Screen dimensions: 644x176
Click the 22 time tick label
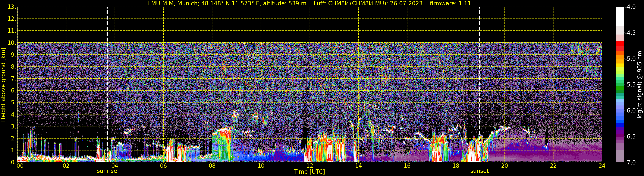click(553, 166)
